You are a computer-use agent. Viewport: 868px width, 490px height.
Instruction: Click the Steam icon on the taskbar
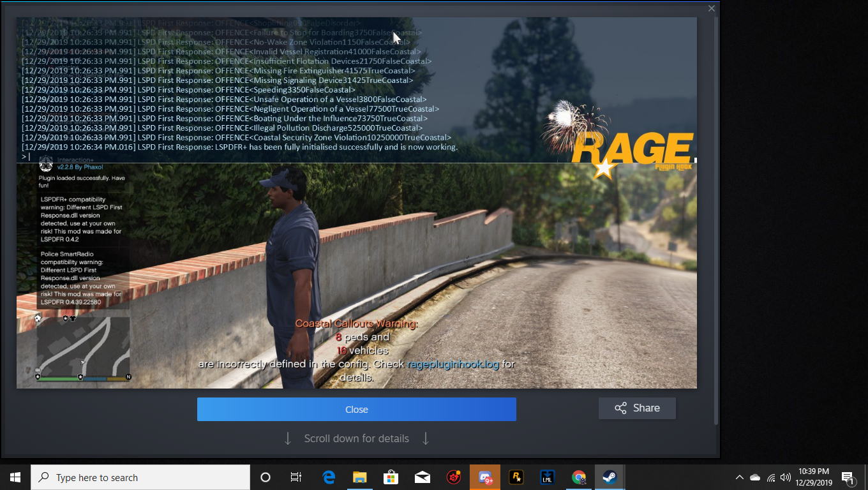click(x=610, y=477)
